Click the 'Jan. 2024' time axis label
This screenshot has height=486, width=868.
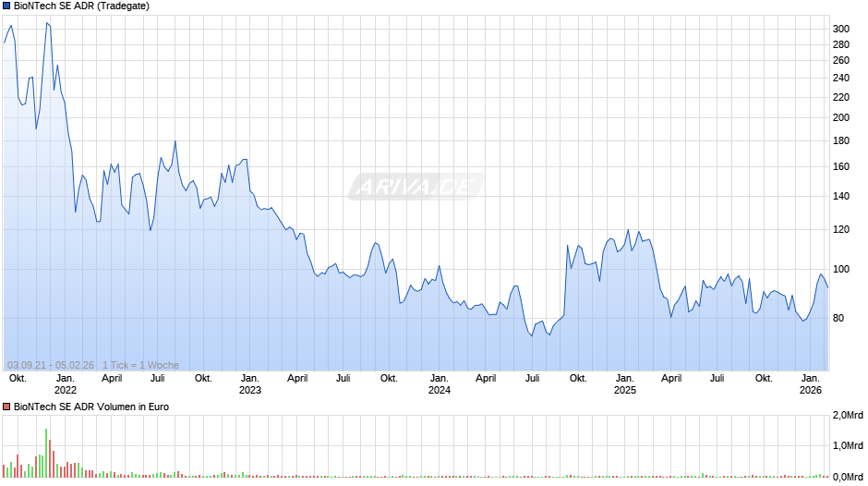tap(440, 384)
